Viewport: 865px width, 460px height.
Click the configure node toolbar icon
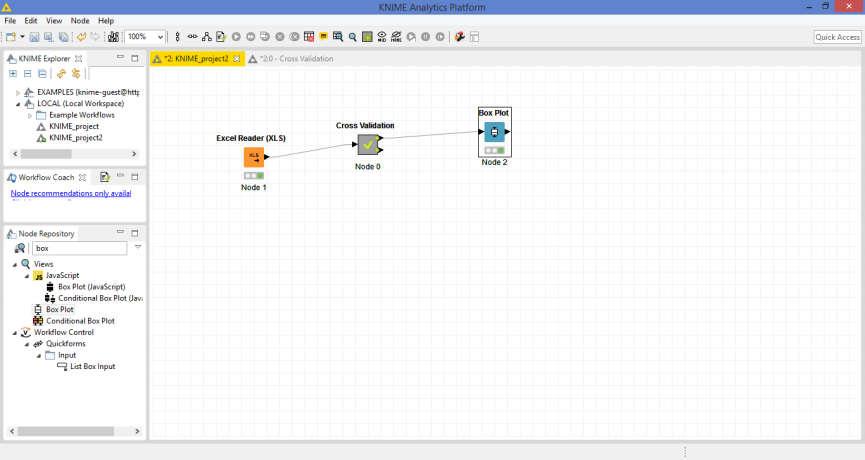[x=221, y=37]
